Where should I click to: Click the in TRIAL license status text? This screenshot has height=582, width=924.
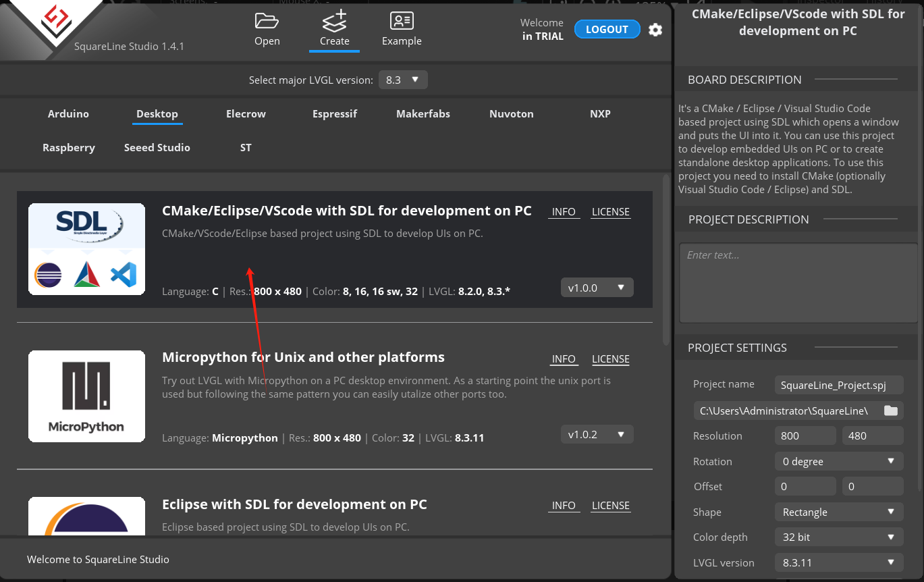coord(543,36)
